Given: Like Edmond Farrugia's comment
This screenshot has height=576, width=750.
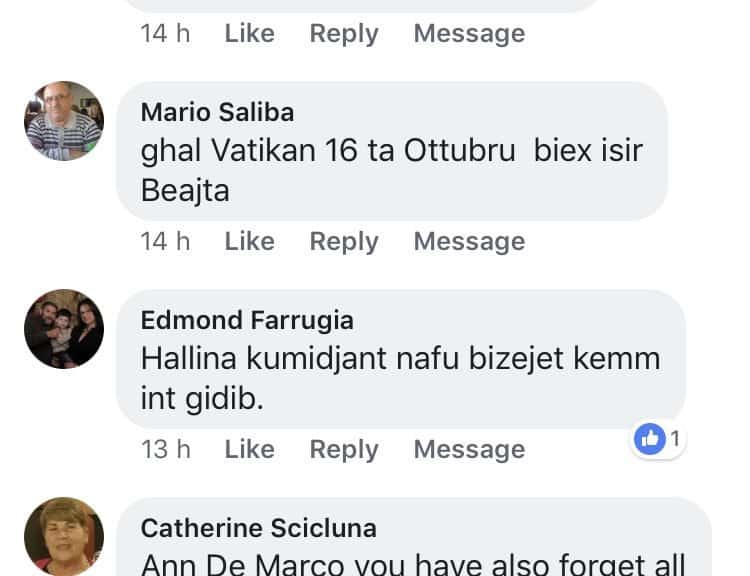Looking at the screenshot, I should 249,449.
